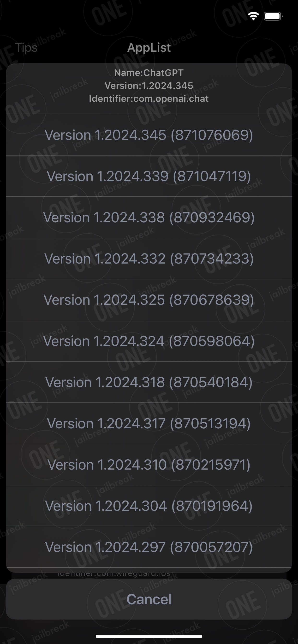Tap the Identifier:com.openai.chat text
The width and height of the screenshot is (298, 644).
pos(149,99)
